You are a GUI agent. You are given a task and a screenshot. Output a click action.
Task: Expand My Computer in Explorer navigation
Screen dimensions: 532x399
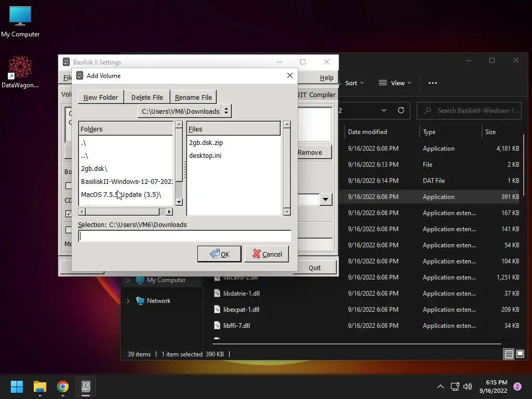point(128,280)
